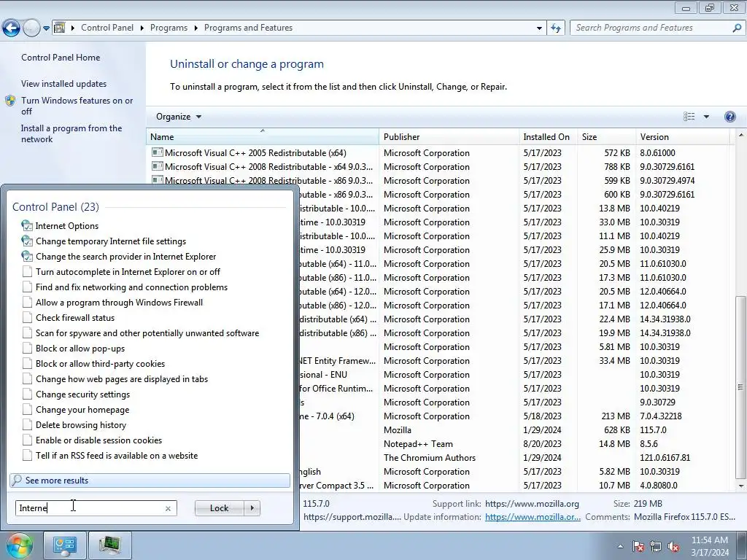The image size is (747, 560).
Task: Open the https://www.mozilla.or... update information link
Action: [533, 517]
